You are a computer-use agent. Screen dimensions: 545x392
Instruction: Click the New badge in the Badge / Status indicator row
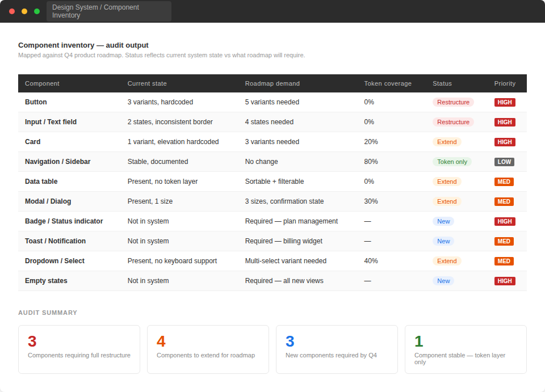click(x=443, y=221)
